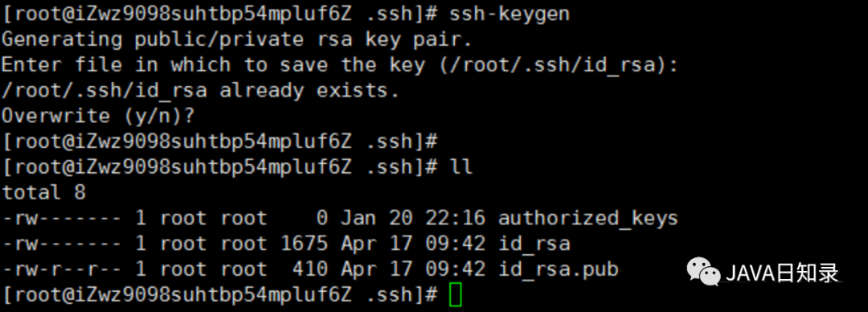Click the authorized_keys file name
This screenshot has width=868, height=312.
[588, 220]
